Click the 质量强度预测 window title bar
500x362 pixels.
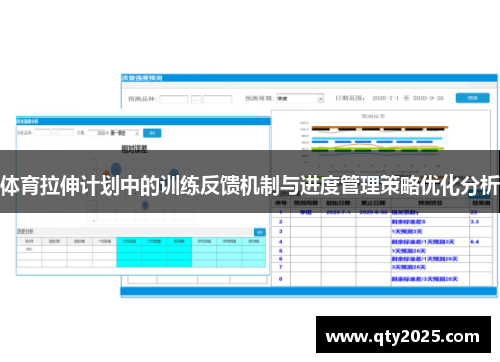click(x=309, y=78)
